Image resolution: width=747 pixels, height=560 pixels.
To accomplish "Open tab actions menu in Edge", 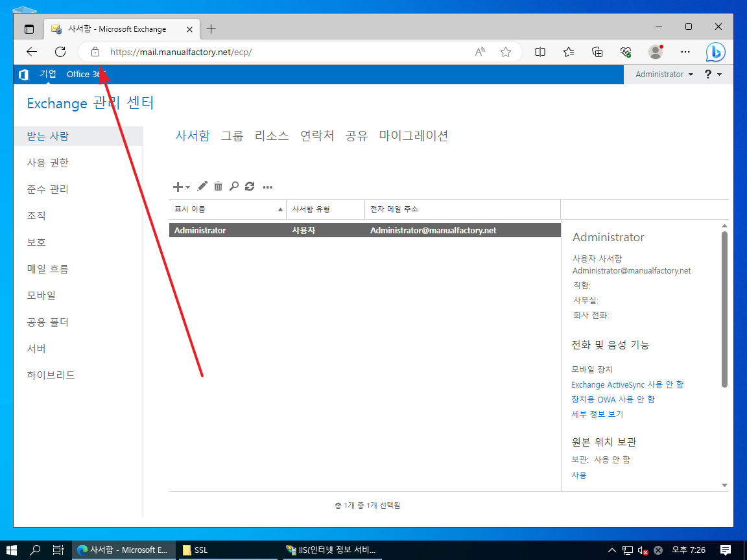I will point(29,29).
